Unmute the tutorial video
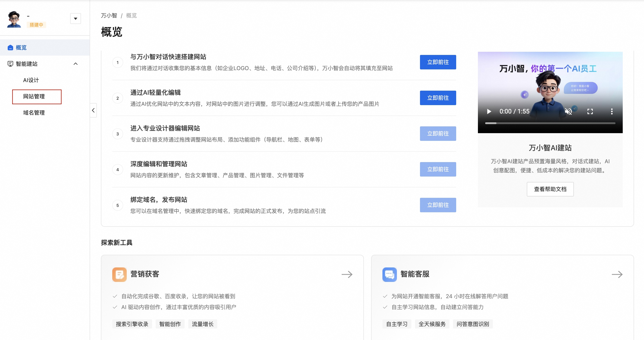Viewport: 644px width, 340px height. coord(568,111)
